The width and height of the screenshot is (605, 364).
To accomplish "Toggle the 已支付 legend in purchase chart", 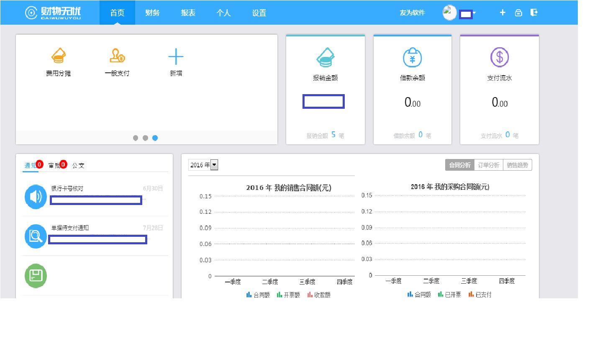I will coord(480,295).
